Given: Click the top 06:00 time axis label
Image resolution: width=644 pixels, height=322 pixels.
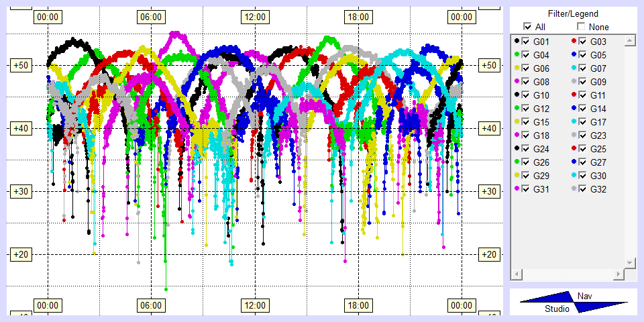Looking at the screenshot, I should click(151, 17).
